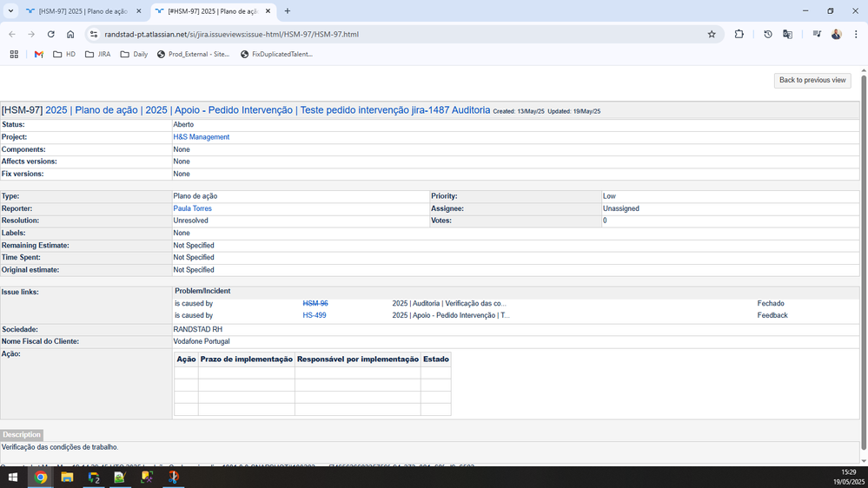Screen dimensions: 868x488
Task: Expand the tab search dropdown arrow
Action: point(10,11)
